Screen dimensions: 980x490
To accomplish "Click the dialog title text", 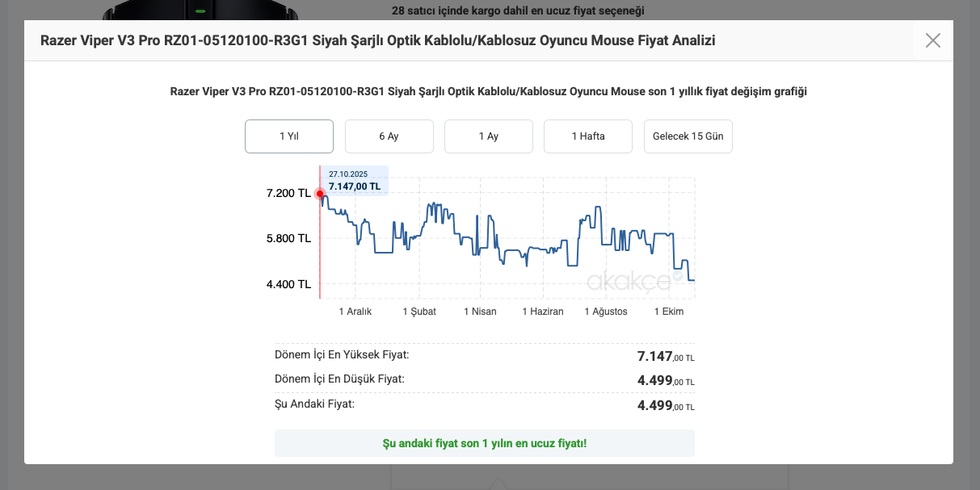I will click(378, 40).
